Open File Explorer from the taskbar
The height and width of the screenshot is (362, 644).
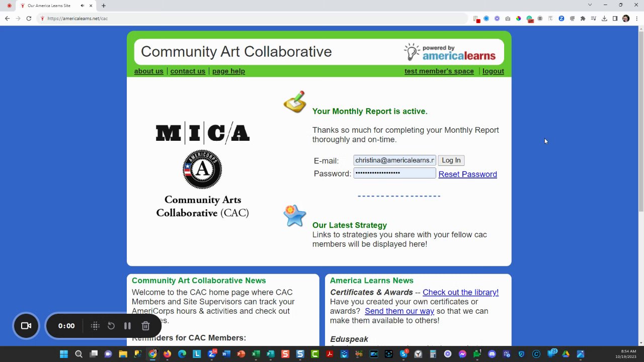[123, 354]
